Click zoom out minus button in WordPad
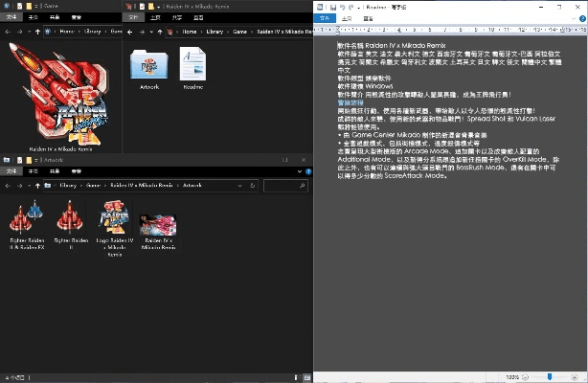The width and height of the screenshot is (588, 383). coord(525,377)
